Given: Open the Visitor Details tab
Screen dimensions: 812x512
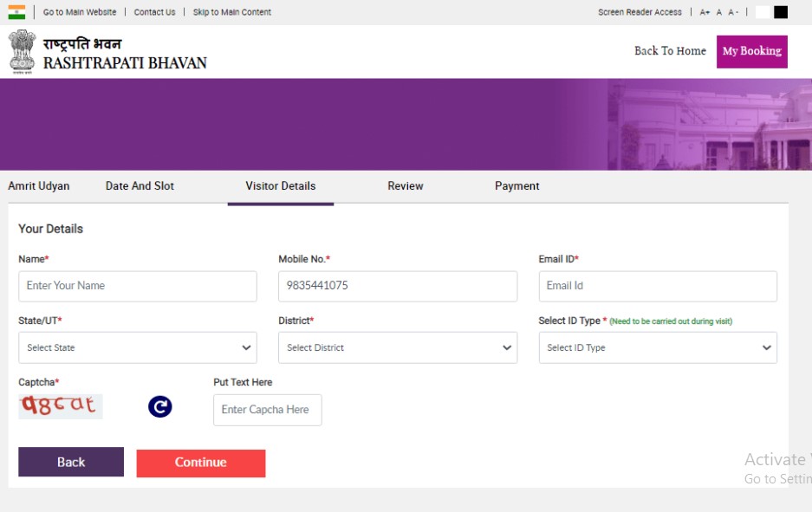Looking at the screenshot, I should 281,186.
